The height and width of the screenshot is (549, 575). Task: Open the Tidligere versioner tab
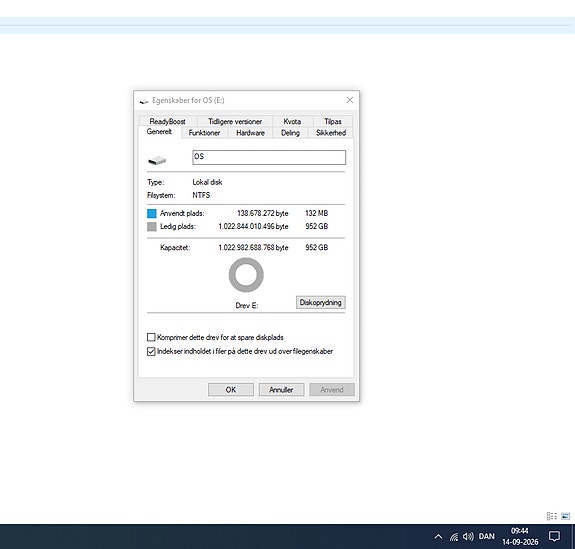pos(235,121)
